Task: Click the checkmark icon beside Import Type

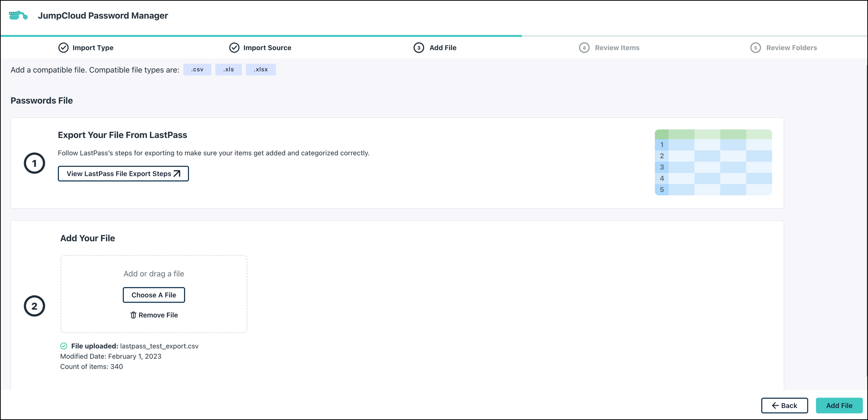Action: tap(63, 47)
